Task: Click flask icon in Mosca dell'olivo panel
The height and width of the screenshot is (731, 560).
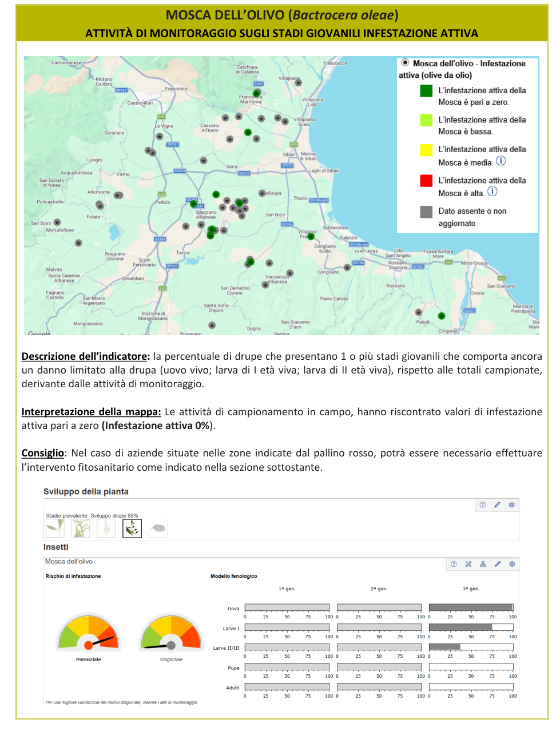Action: [x=483, y=564]
